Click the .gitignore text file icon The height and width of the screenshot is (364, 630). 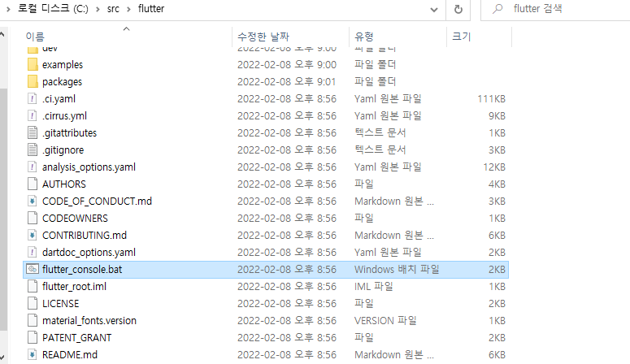pos(33,149)
